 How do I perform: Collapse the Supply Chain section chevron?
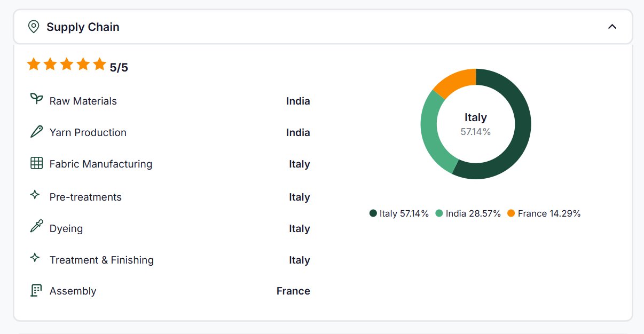[612, 27]
